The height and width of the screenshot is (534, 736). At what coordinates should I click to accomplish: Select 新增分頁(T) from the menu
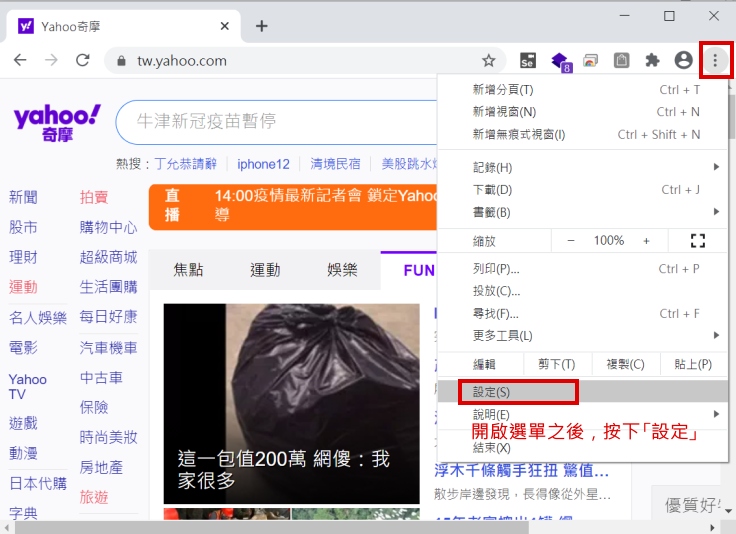pyautogui.click(x=583, y=90)
